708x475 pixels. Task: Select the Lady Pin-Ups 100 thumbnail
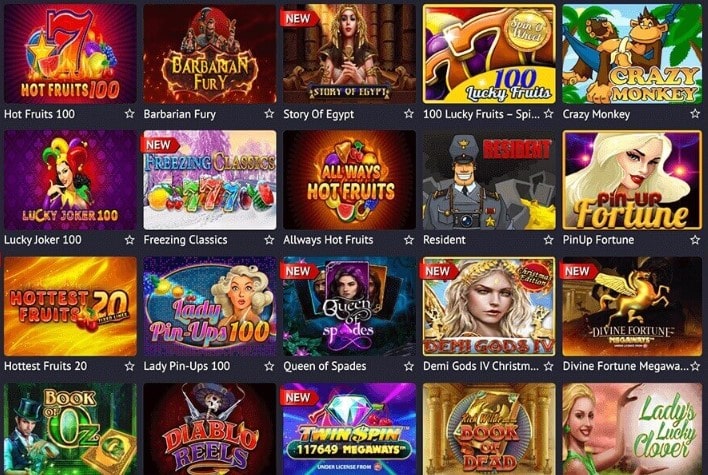(210, 306)
